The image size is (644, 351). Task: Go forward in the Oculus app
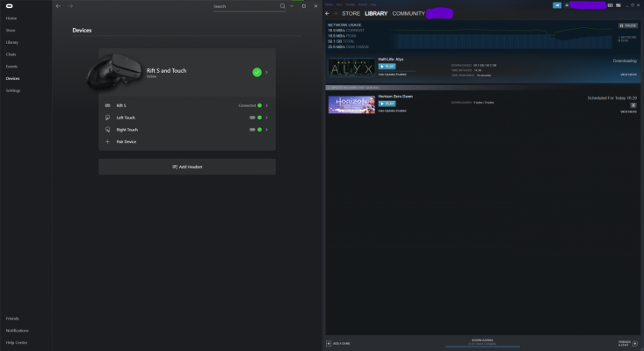click(x=70, y=6)
